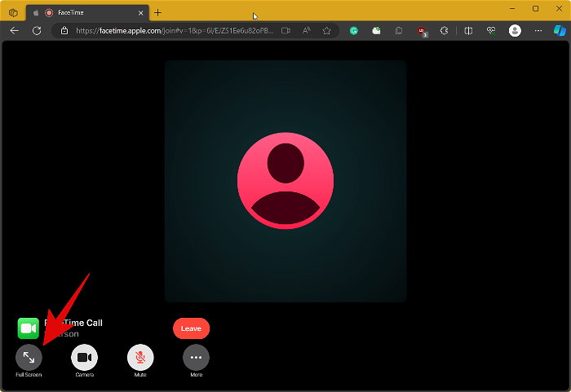Open the workspaces icon in tab bar
Viewport: 571px width, 392px height.
tap(13, 13)
